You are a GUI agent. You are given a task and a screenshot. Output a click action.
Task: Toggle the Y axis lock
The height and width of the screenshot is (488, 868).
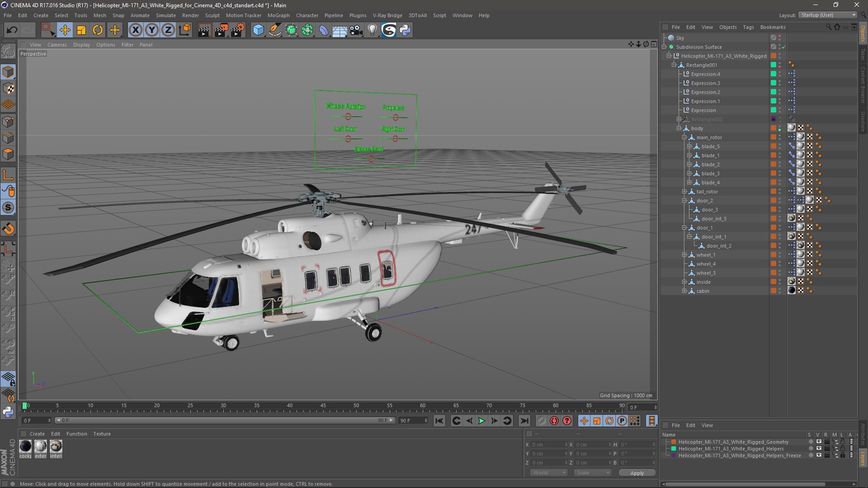tap(152, 30)
